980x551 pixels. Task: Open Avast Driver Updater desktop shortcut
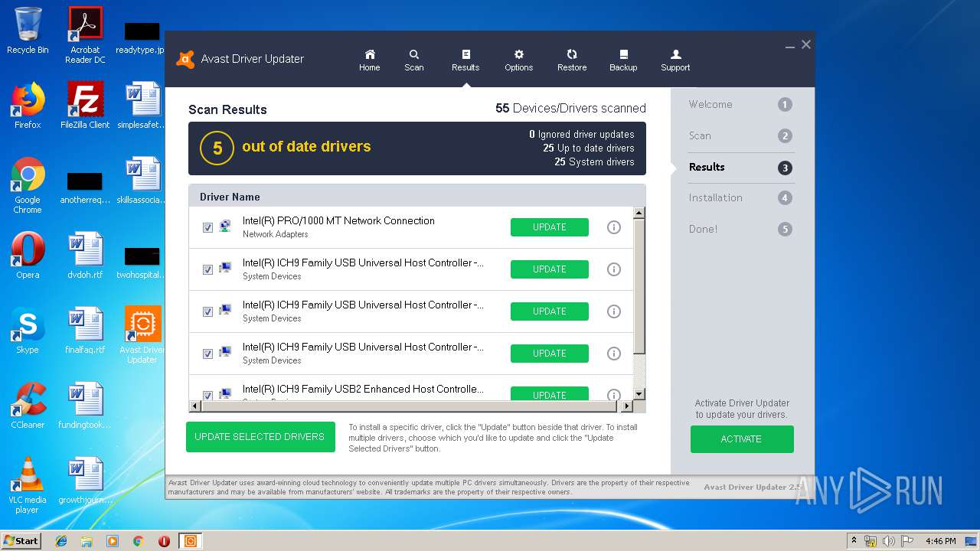(142, 335)
